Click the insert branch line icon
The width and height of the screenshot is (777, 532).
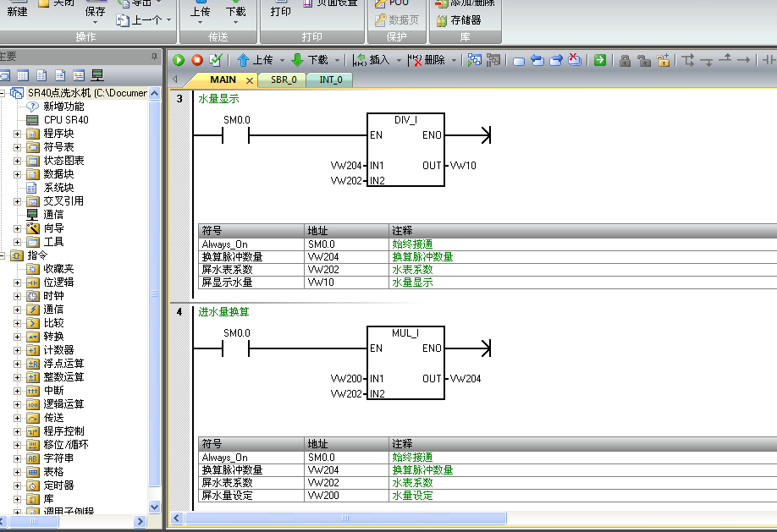tap(688, 60)
